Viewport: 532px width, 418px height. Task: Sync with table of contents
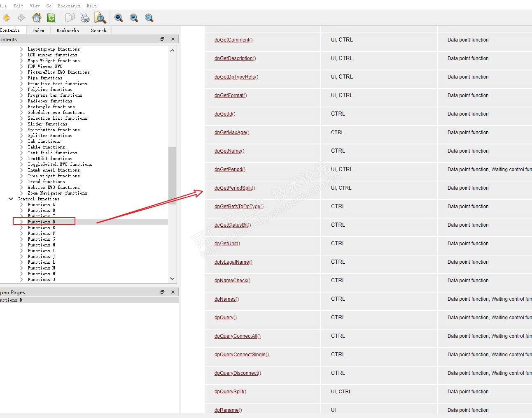[51, 18]
